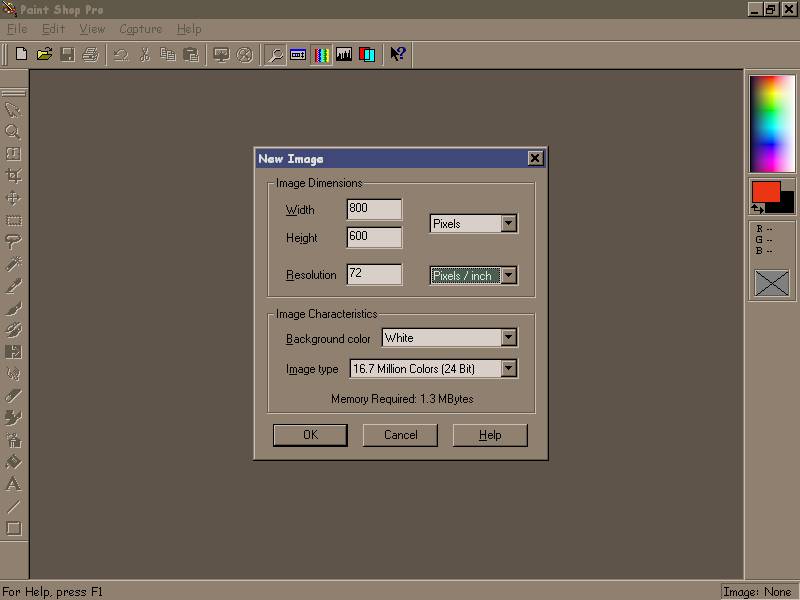Click the Copy toolbar icon

[x=168, y=54]
